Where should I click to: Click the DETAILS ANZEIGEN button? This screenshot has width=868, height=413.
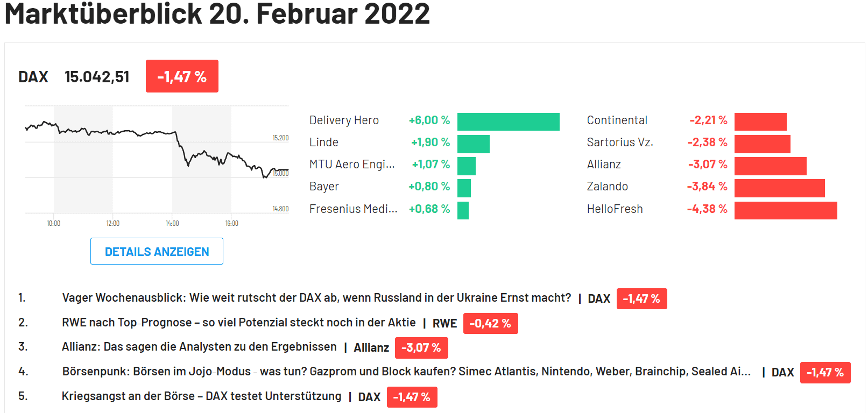157,251
